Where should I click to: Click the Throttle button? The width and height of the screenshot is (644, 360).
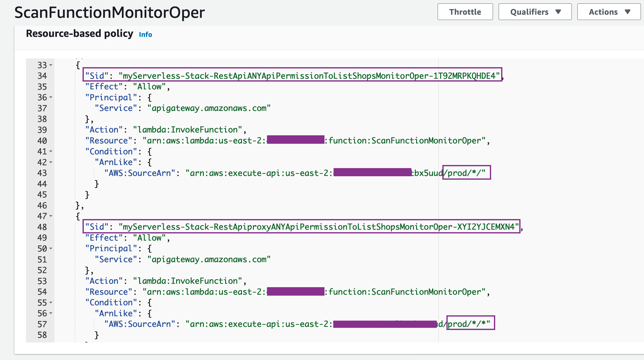coord(465,12)
